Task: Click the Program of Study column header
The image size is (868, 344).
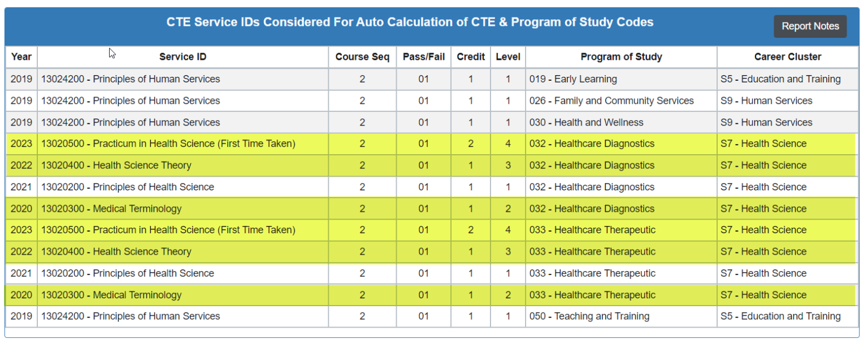Action: [621, 56]
